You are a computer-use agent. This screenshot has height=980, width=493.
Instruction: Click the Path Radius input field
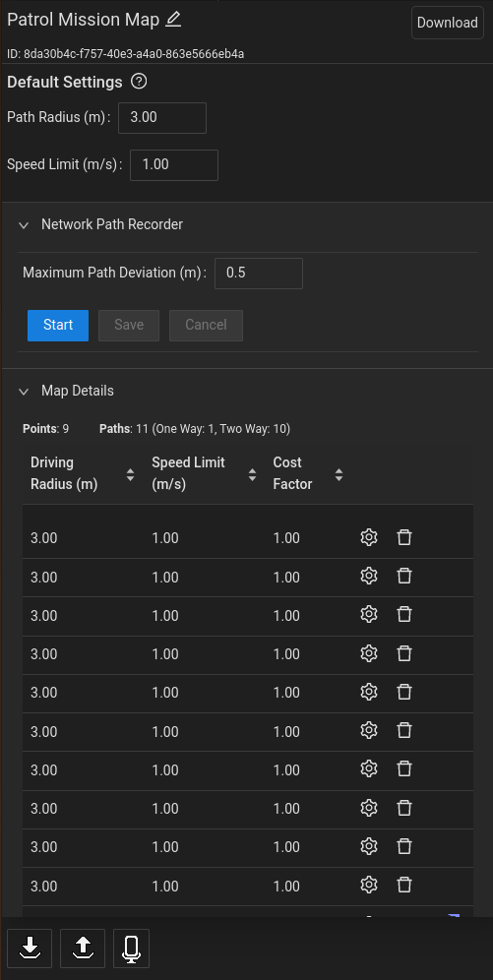click(x=162, y=117)
